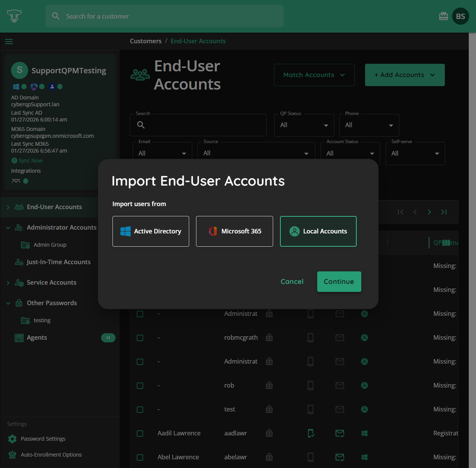476x468 pixels.
Task: Click the bull logo icon in header
Action: pos(14,16)
